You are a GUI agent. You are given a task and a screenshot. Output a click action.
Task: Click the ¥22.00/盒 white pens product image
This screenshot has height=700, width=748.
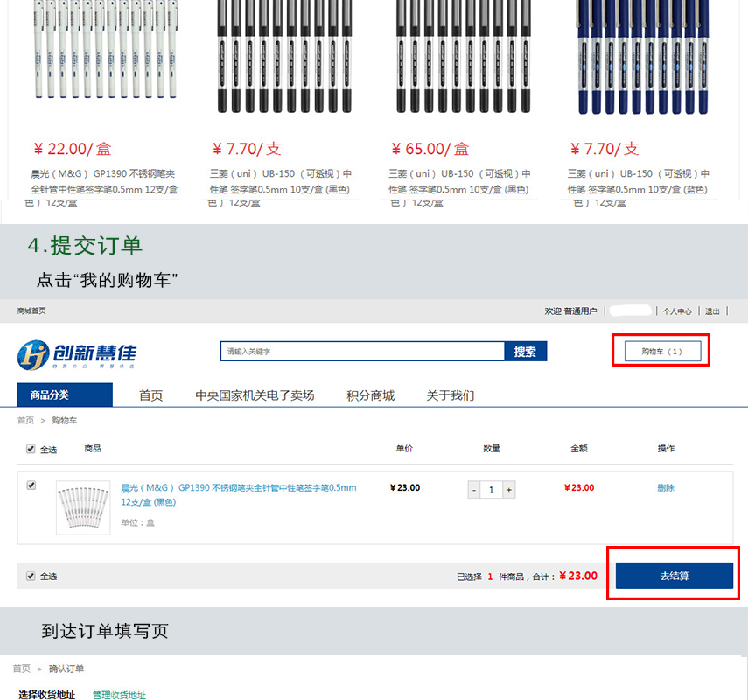pyautogui.click(x=106, y=50)
